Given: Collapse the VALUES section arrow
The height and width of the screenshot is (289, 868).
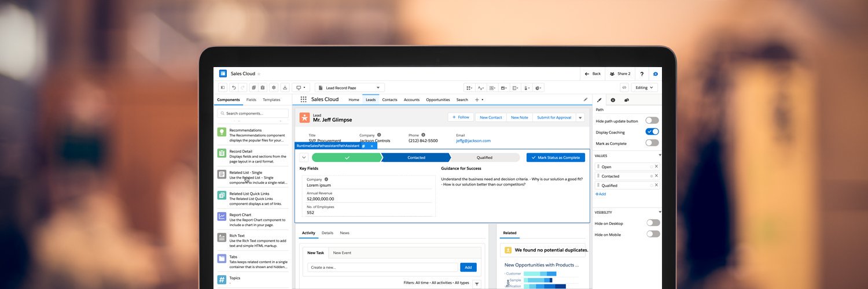Looking at the screenshot, I should (660, 155).
